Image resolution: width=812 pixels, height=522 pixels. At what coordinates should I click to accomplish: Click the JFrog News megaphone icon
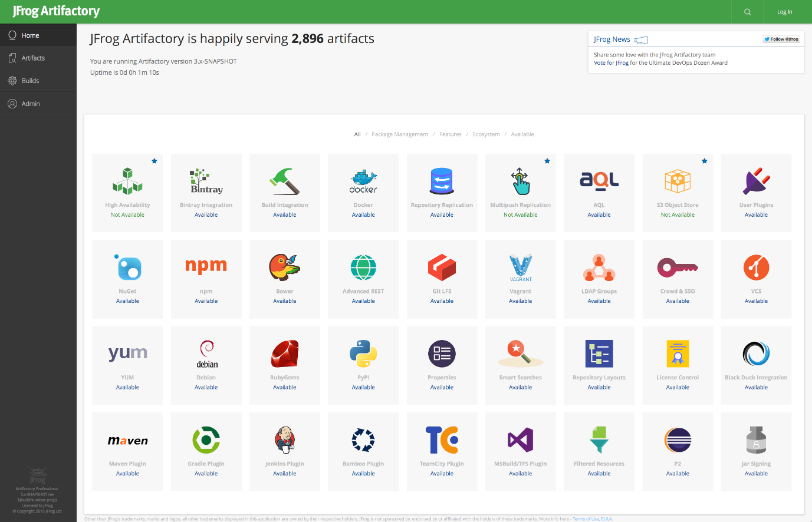click(x=641, y=39)
